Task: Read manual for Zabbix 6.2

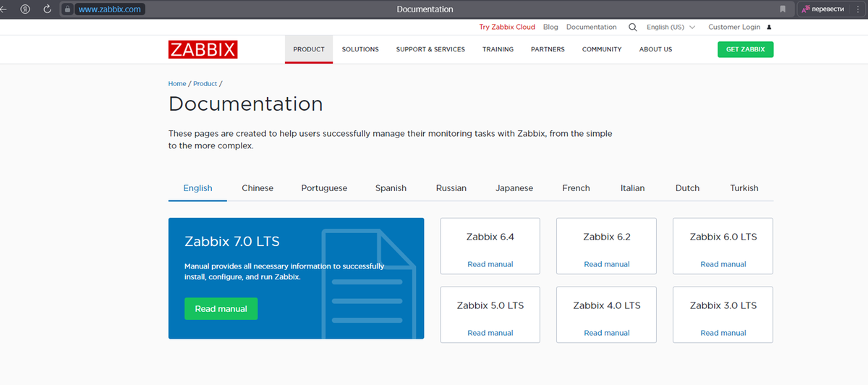Action: point(607,264)
